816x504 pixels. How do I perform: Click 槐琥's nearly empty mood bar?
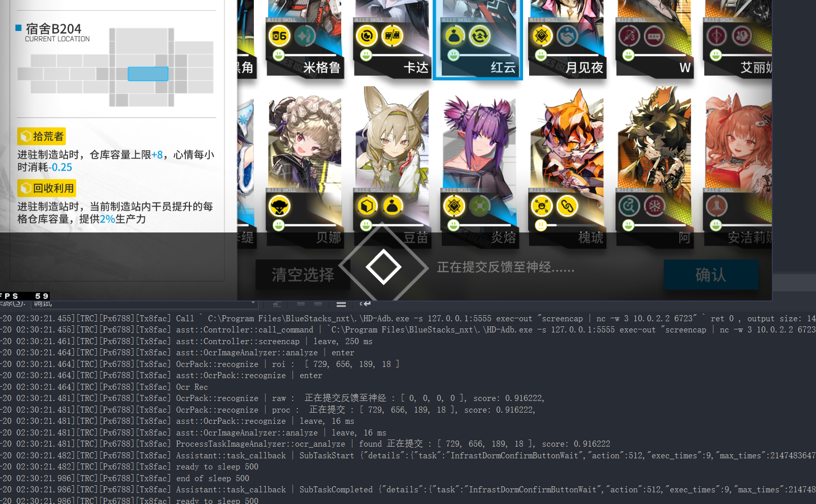point(572,225)
